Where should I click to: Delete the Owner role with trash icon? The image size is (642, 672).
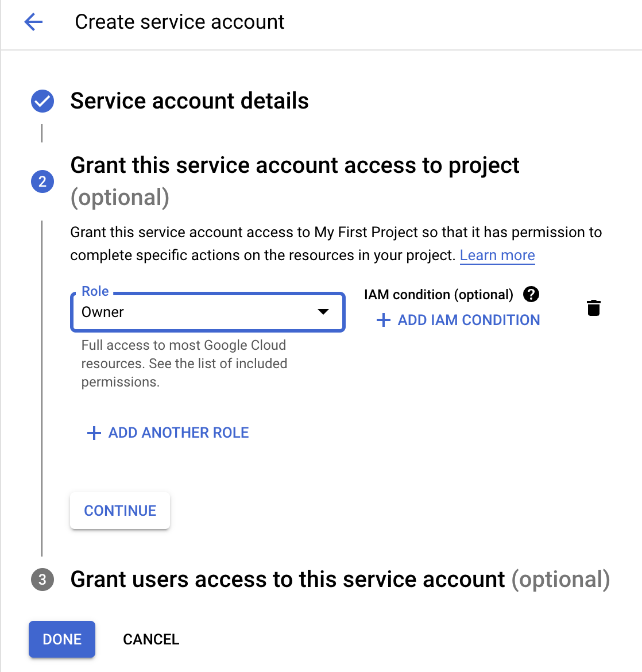pyautogui.click(x=594, y=308)
